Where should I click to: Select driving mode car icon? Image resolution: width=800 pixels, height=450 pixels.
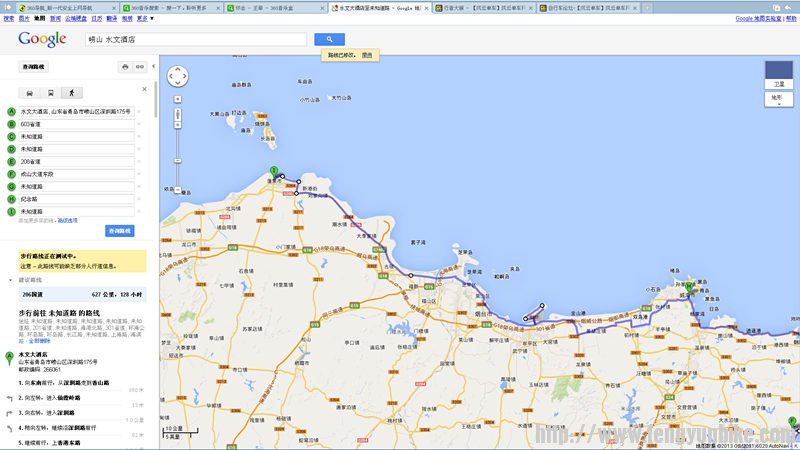[29, 91]
